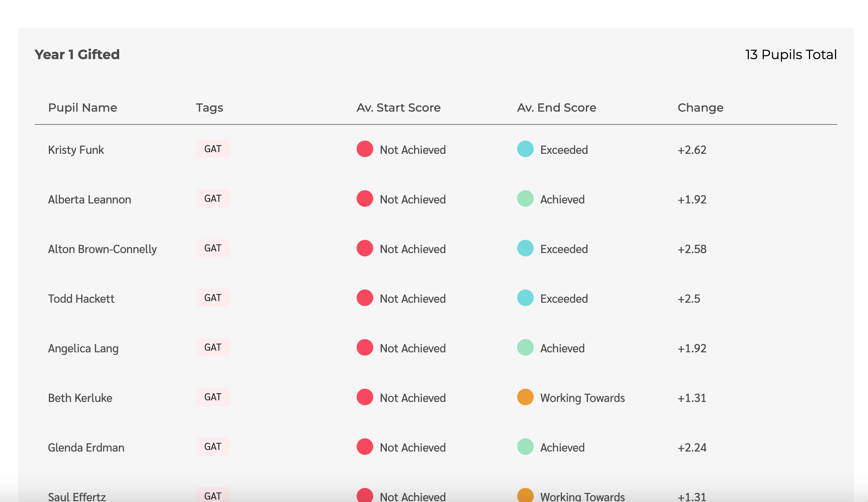Click the 13 Pupils Total label
This screenshot has height=502, width=868.
click(x=791, y=54)
